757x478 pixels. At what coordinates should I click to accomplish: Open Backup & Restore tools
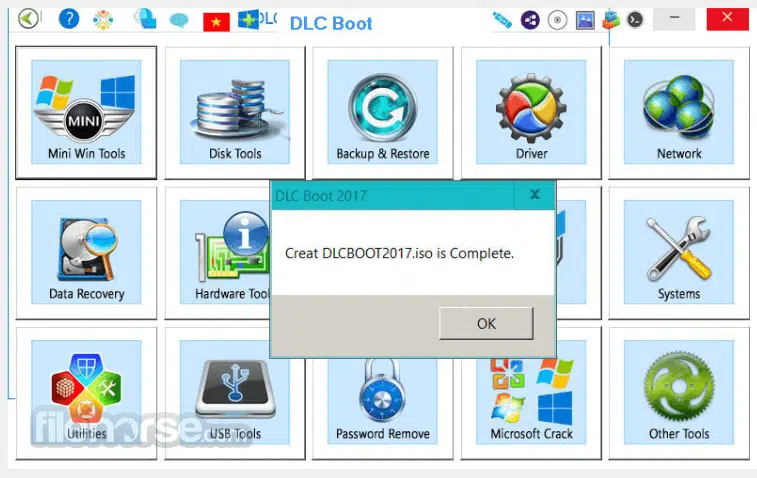click(382, 112)
